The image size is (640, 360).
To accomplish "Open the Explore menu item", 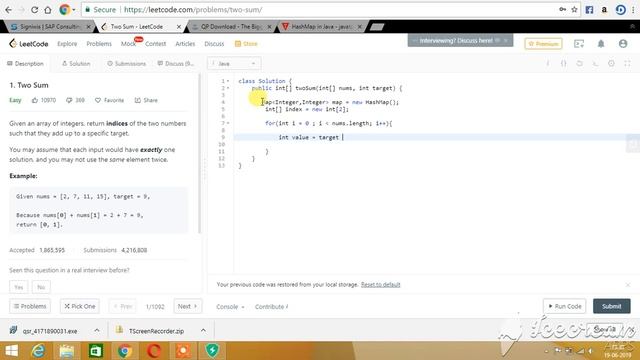I will [x=67, y=44].
